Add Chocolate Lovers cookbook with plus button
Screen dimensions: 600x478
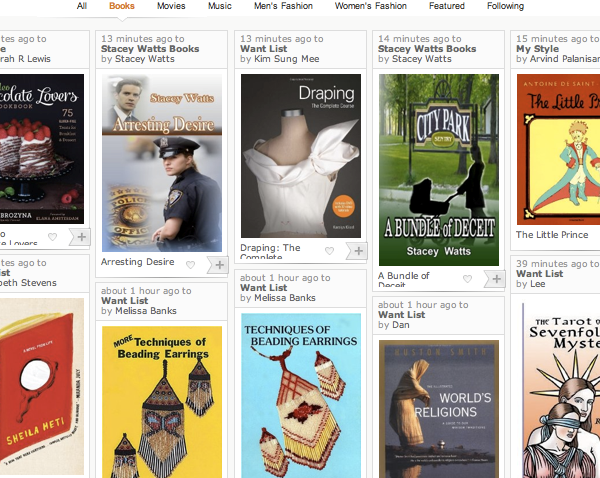pos(81,237)
